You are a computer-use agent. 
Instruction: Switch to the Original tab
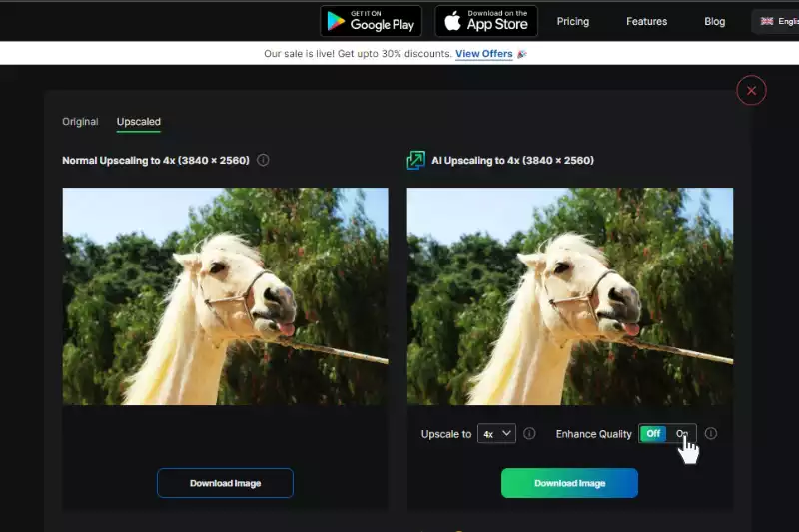click(x=80, y=121)
